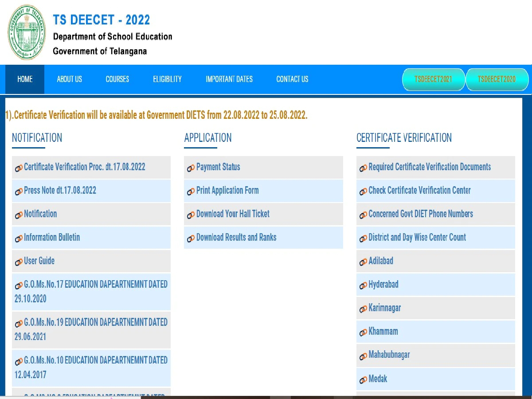Open Certificate Verification Proc. dt.17.08.2022 link
The height and width of the screenshot is (399, 532).
point(85,167)
